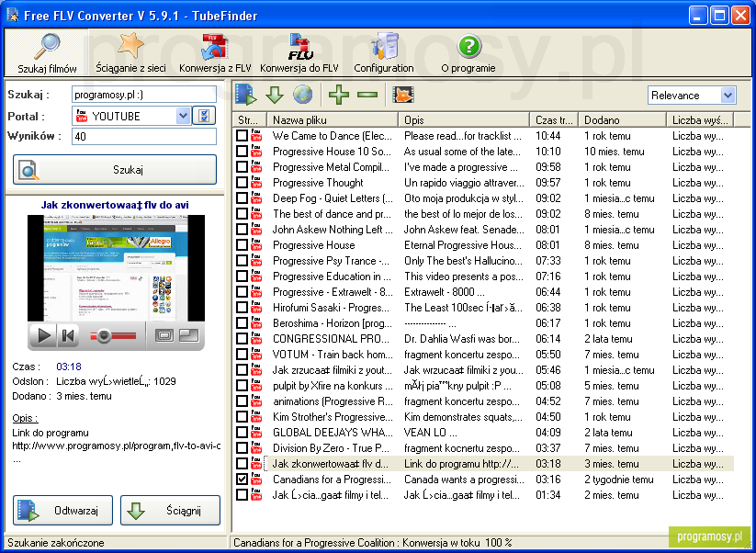The height and width of the screenshot is (553, 756).
Task: Click YouTube icon beside Kim Strother's Progressive row
Action: pos(256,416)
